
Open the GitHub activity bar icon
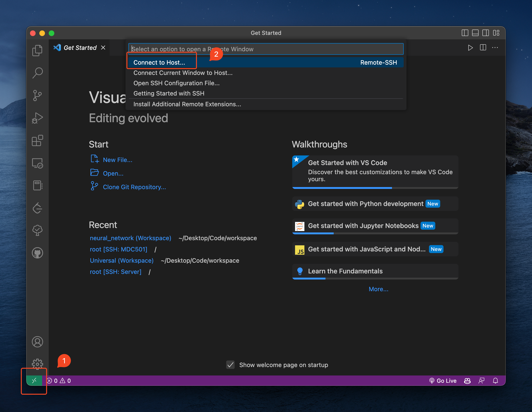pyautogui.click(x=37, y=253)
